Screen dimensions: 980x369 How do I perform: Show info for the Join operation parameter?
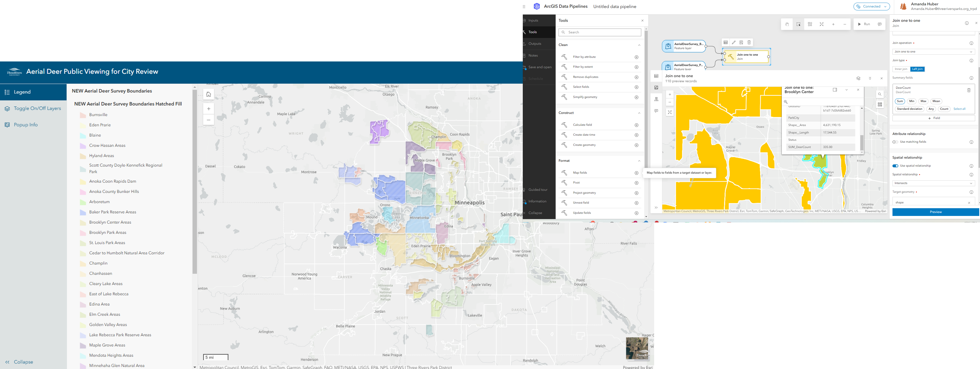click(x=971, y=43)
